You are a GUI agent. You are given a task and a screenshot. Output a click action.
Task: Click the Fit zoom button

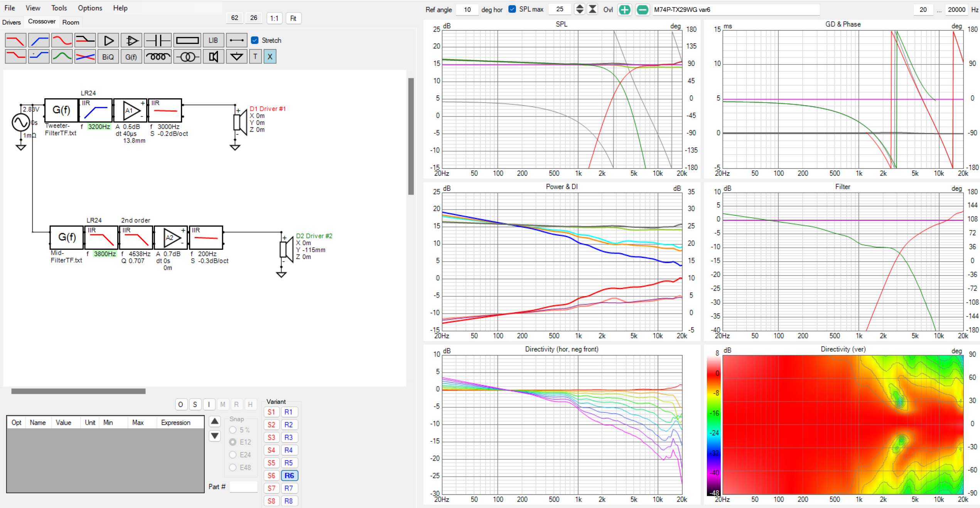(x=293, y=18)
